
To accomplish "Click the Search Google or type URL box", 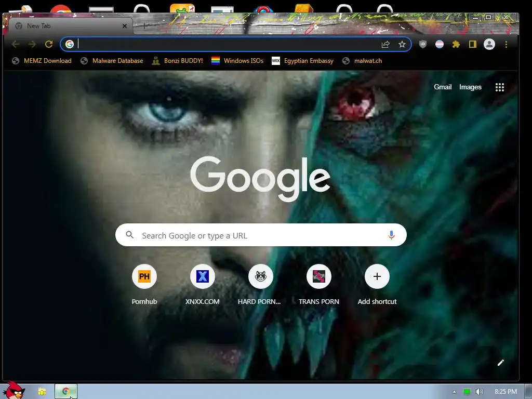I will (261, 235).
